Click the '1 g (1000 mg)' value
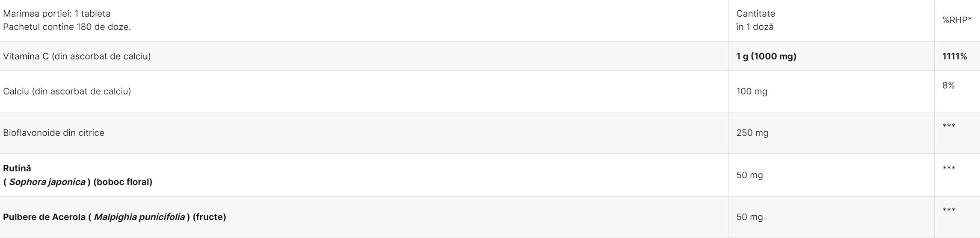This screenshot has height=238, width=980. [767, 56]
